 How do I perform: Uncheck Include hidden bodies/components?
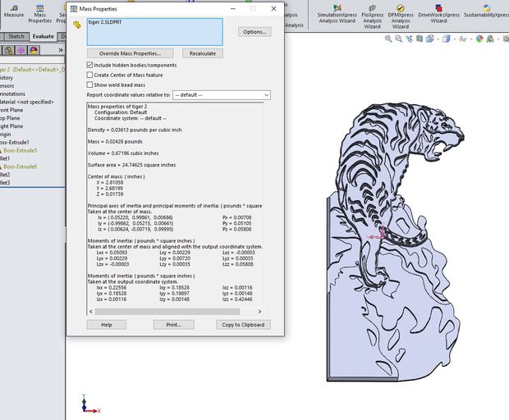[x=89, y=65]
